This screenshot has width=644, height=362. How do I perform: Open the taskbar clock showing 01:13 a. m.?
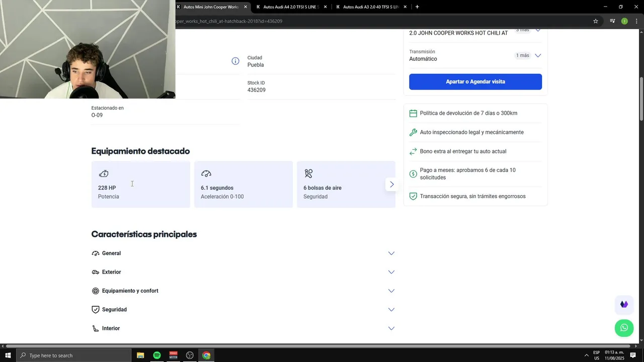coord(614,355)
